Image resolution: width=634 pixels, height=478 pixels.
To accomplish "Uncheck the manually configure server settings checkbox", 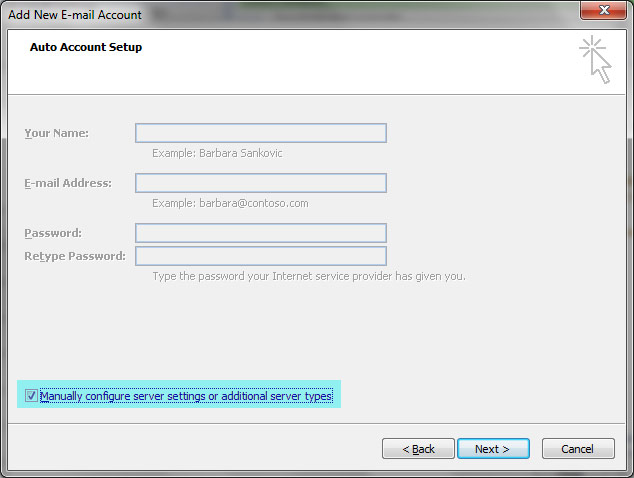I will [30, 396].
